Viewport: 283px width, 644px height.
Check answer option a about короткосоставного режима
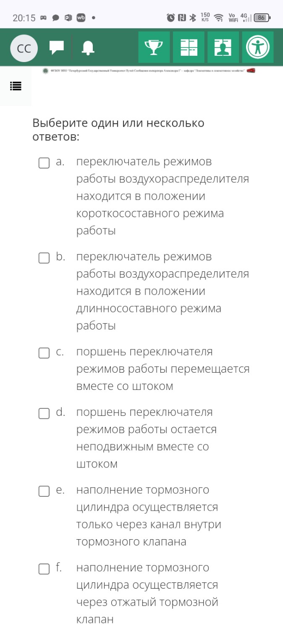44,163
